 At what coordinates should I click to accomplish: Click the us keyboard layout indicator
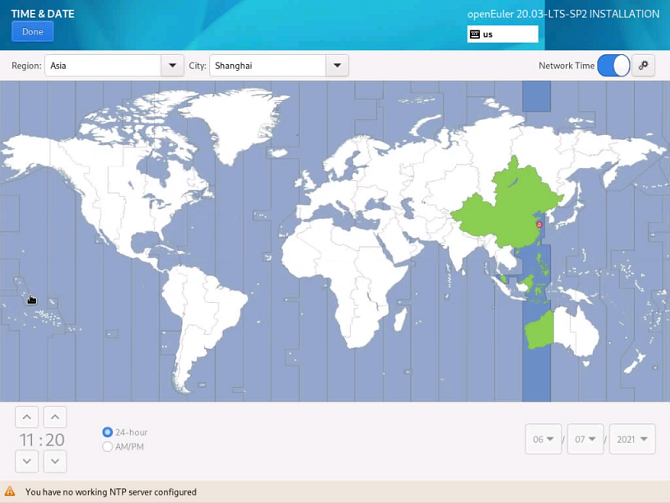502,34
